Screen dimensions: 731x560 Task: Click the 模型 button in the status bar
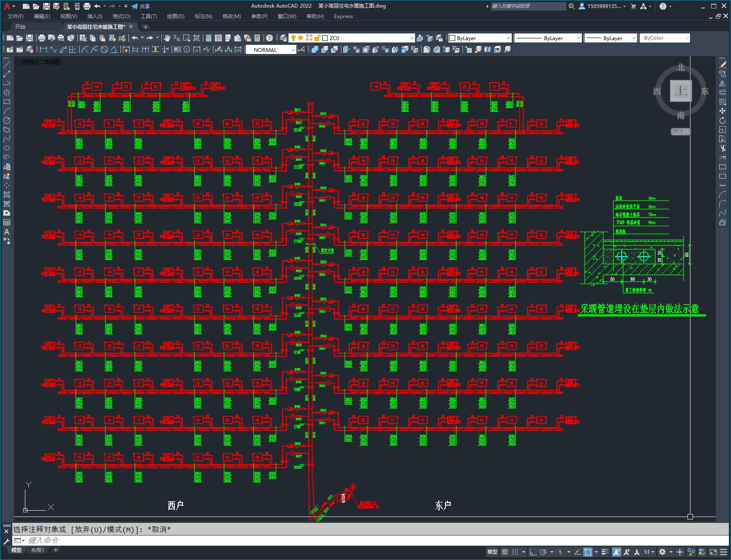pos(492,552)
